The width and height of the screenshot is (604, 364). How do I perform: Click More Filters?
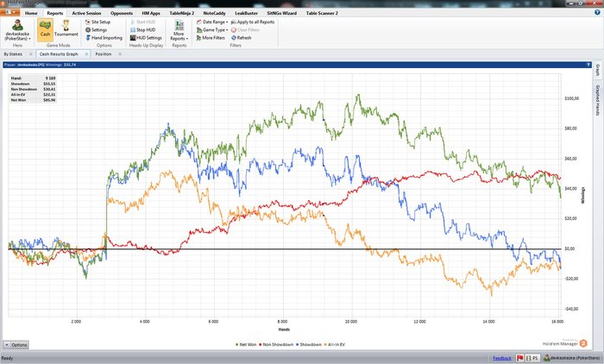[x=211, y=38]
